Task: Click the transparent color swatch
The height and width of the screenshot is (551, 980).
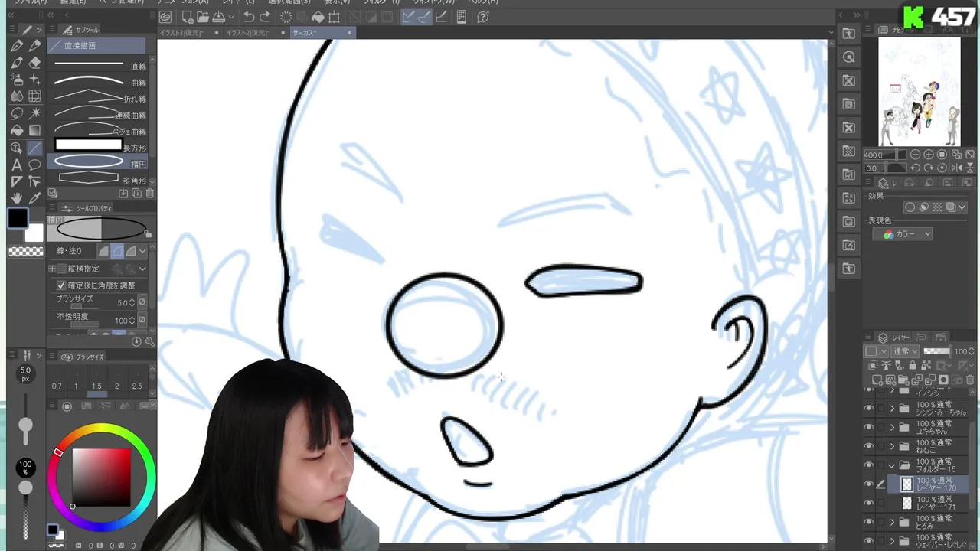Action: click(25, 252)
